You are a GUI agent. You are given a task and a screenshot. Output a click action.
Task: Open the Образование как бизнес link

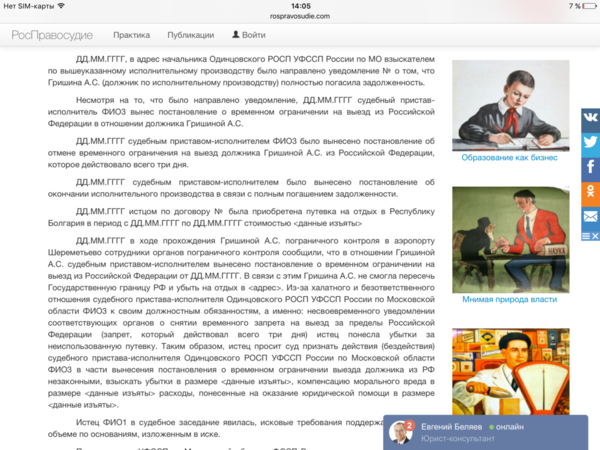[510, 157]
